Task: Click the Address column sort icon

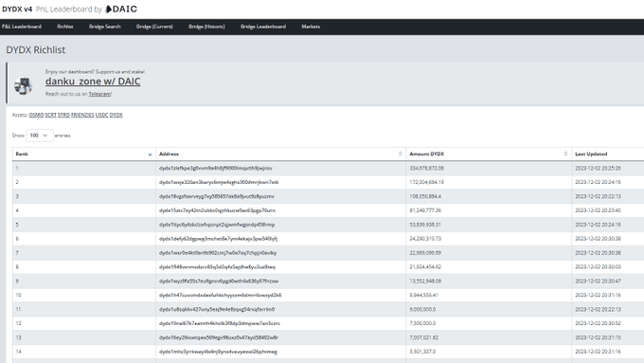Action: 401,154
